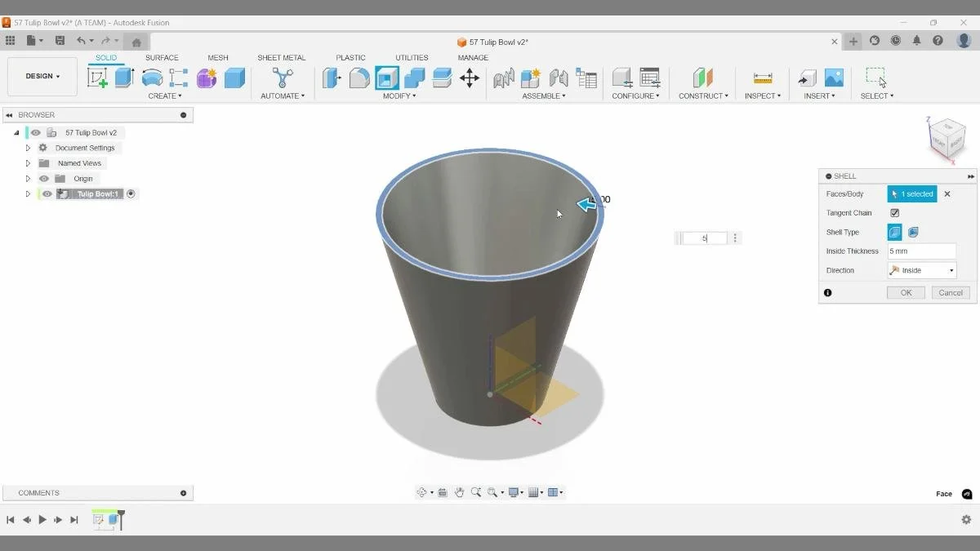Viewport: 980px width, 551px height.
Task: Click the Inside Thickness input field
Action: [x=921, y=251]
